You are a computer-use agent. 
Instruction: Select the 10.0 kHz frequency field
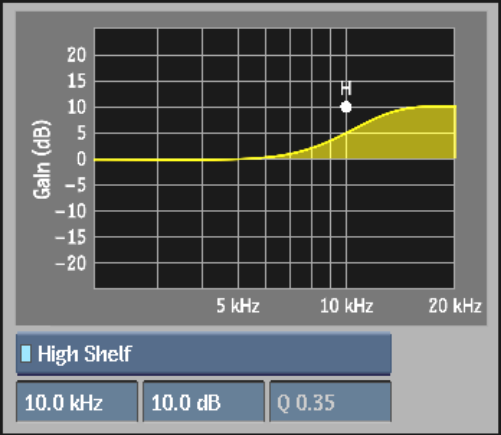click(77, 402)
